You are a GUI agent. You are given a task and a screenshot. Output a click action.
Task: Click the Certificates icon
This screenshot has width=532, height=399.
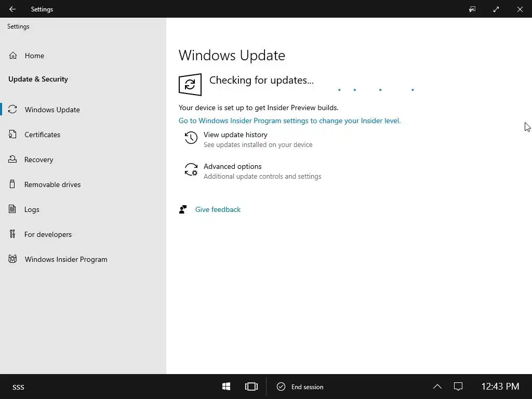click(12, 135)
